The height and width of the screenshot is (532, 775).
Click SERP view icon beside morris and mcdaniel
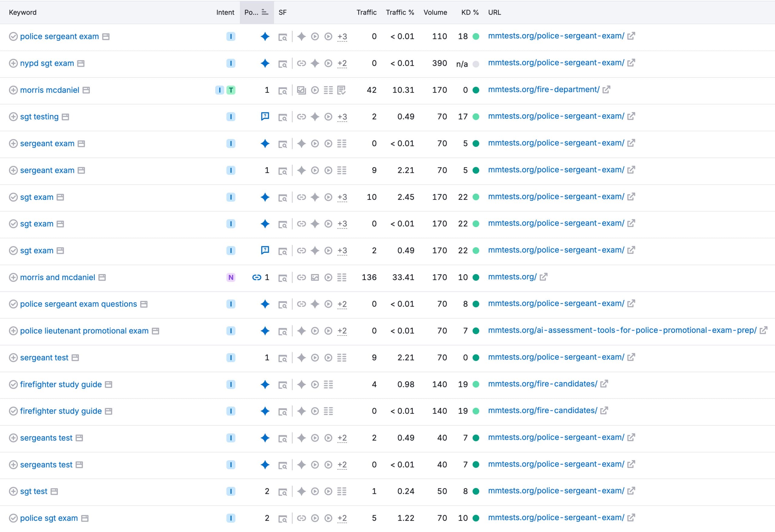coord(102,278)
